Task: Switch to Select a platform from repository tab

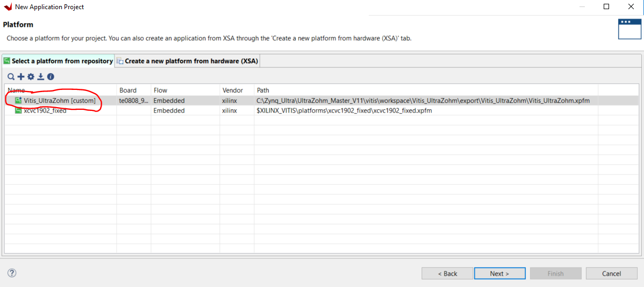Action: pos(58,61)
